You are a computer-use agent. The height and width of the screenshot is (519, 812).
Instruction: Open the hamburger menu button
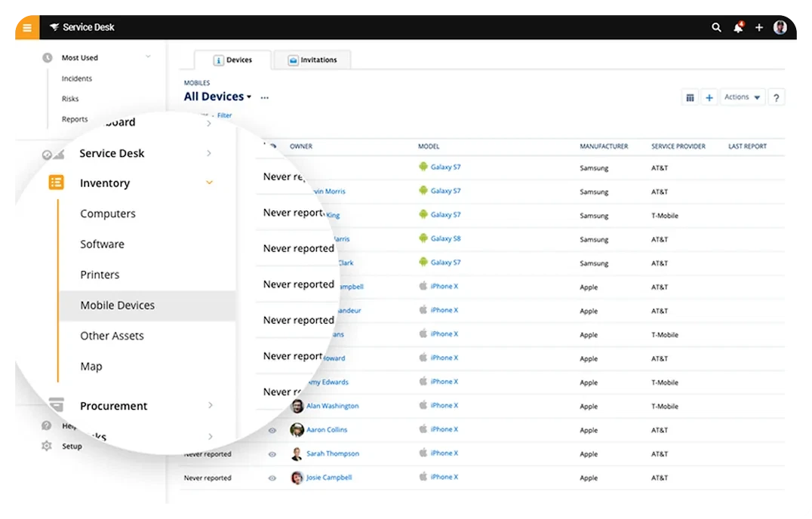[x=27, y=27]
